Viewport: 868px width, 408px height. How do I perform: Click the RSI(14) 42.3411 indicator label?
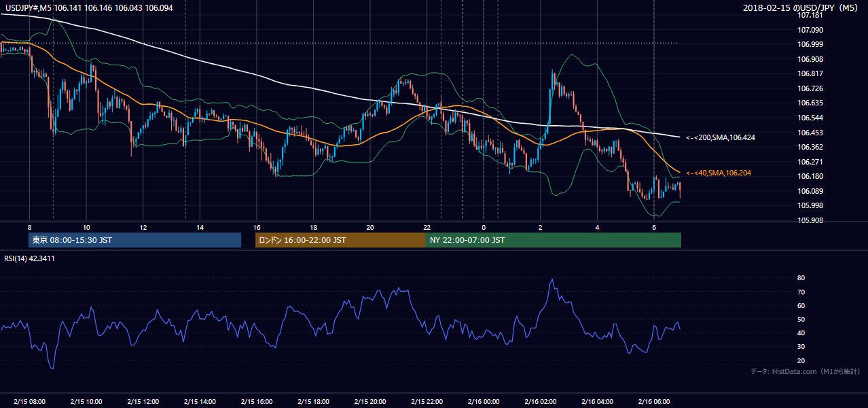point(29,258)
